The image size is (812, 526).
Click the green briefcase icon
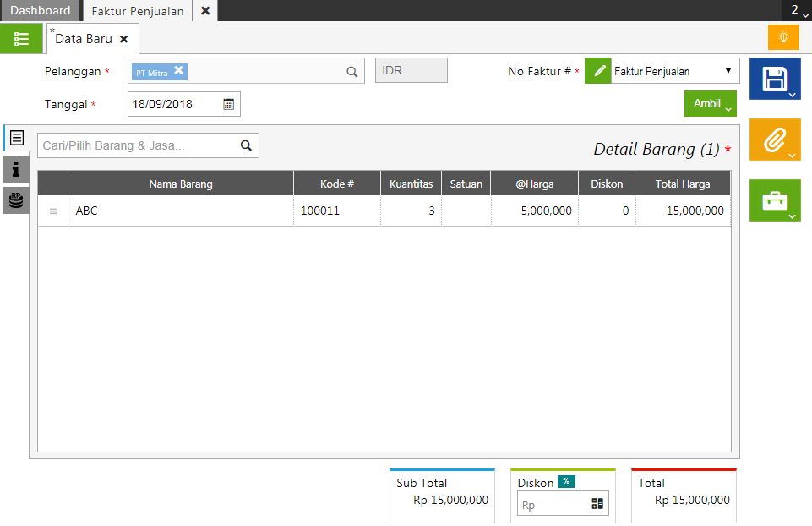[x=774, y=200]
